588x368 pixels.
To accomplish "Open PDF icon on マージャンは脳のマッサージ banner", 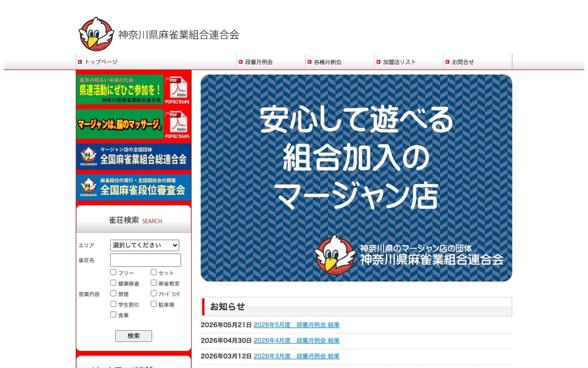I will [x=177, y=125].
